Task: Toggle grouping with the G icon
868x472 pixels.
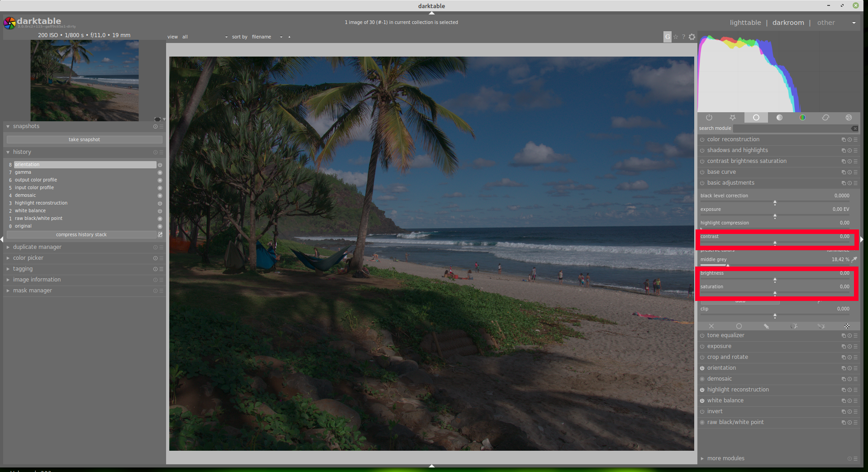Action: pyautogui.click(x=668, y=37)
